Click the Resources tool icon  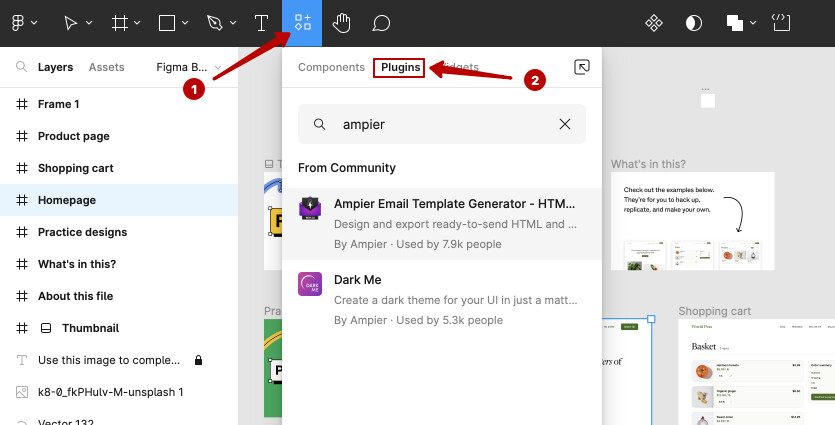click(302, 23)
